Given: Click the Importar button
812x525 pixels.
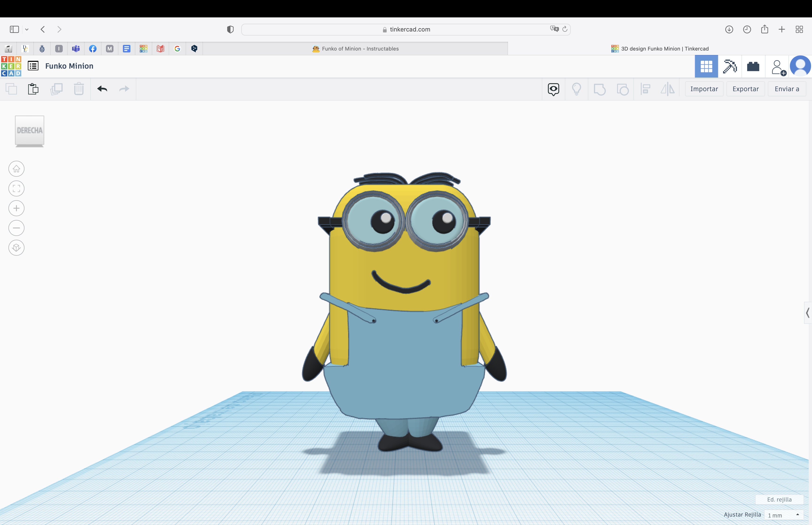Looking at the screenshot, I should 704,89.
